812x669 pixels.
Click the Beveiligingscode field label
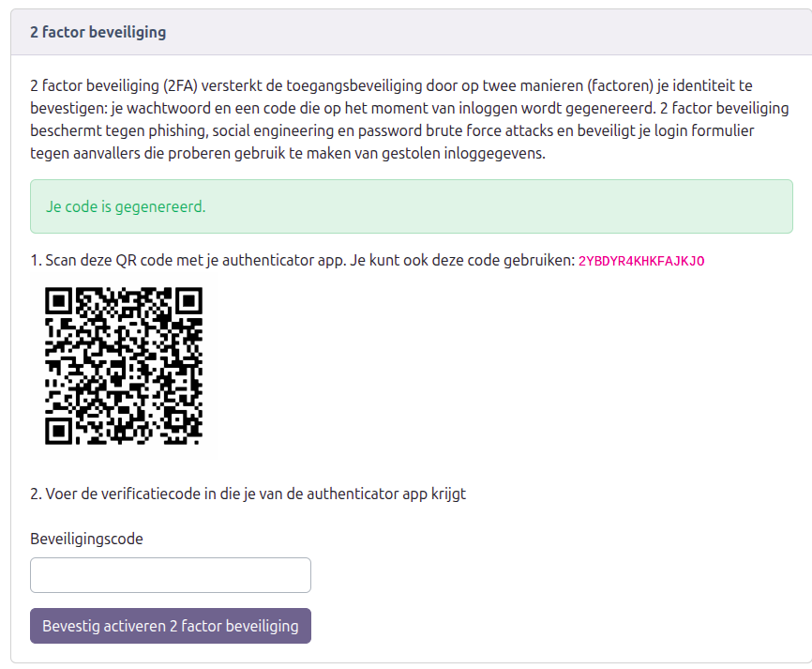coord(86,539)
